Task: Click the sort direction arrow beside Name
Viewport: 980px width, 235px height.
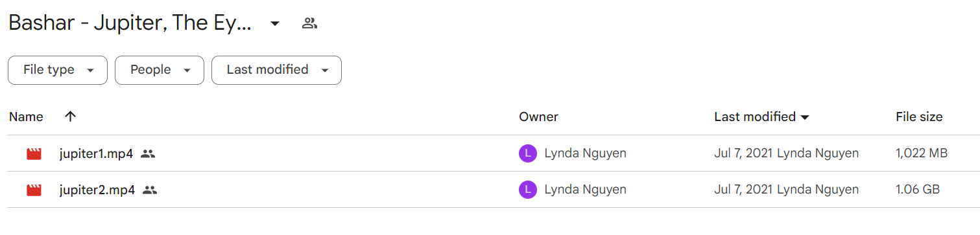Action: 71,117
